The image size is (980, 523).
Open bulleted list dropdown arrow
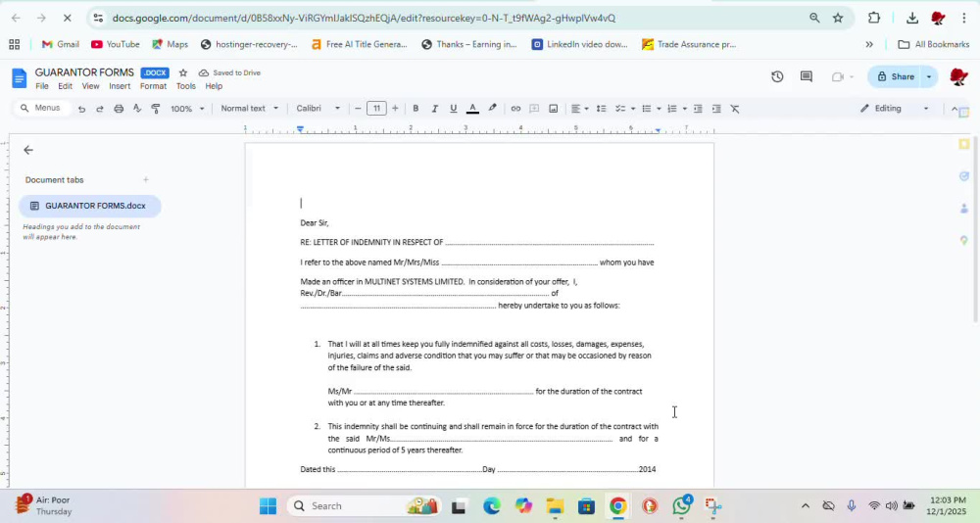coord(659,109)
